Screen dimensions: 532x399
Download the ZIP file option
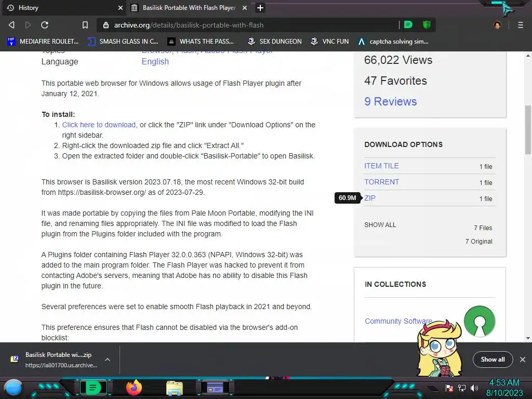tap(370, 198)
